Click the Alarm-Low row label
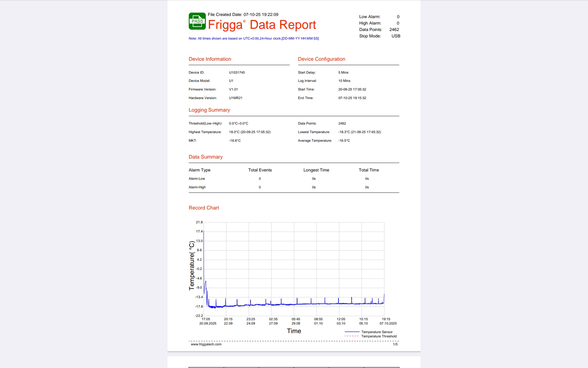Screen dimensions: 588x368 197,178
